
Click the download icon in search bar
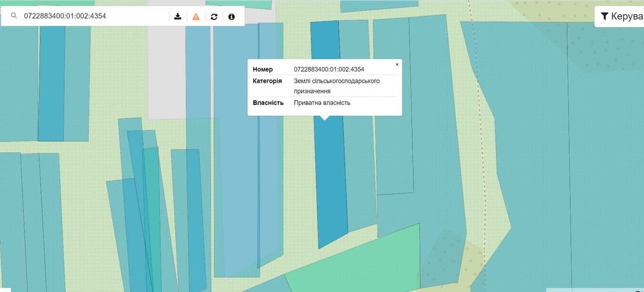[178, 17]
